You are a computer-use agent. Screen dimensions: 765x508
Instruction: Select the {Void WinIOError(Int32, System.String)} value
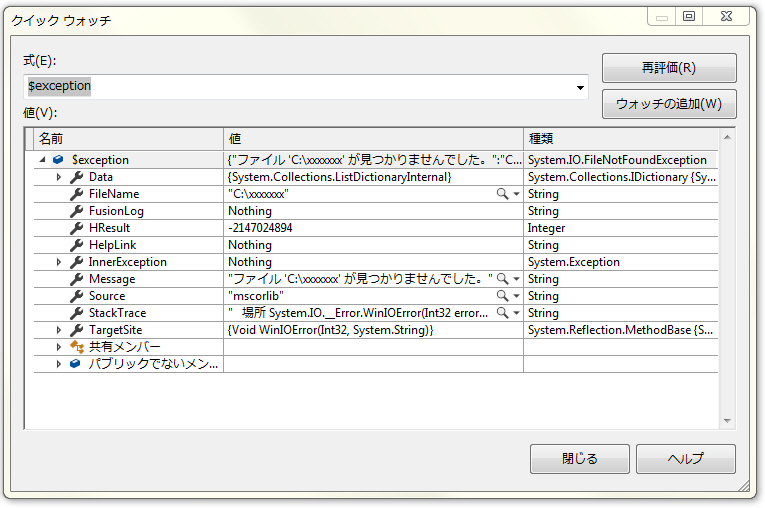pos(373,330)
